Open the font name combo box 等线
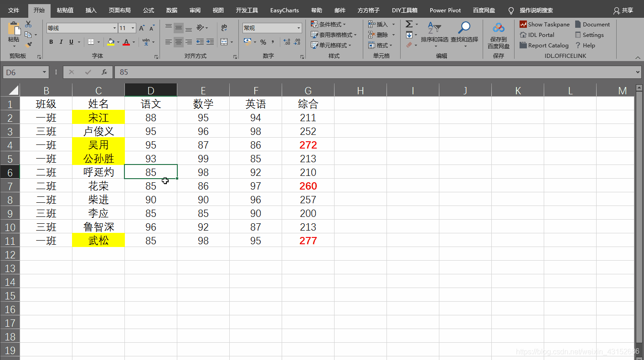Screen dimensions: 644x360 82,28
